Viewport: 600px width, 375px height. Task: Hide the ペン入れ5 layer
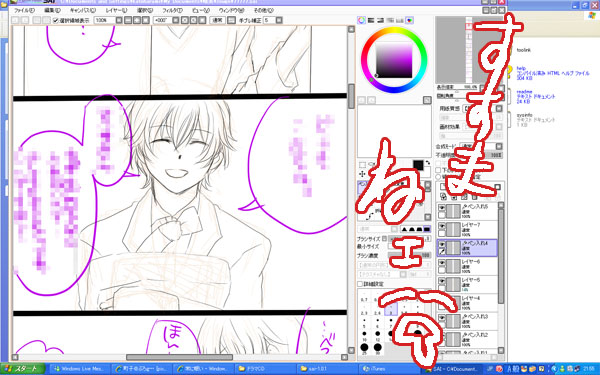[x=442, y=208]
